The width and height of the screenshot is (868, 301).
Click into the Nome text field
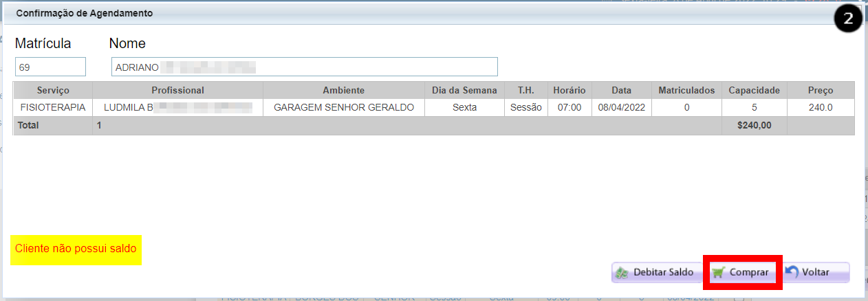click(x=304, y=67)
